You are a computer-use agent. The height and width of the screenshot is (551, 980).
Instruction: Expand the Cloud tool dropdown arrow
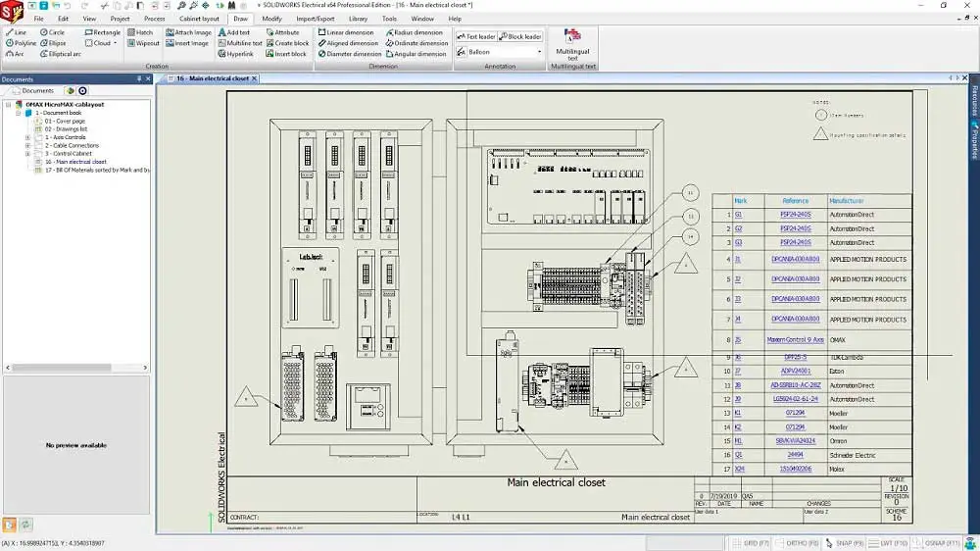[x=115, y=43]
